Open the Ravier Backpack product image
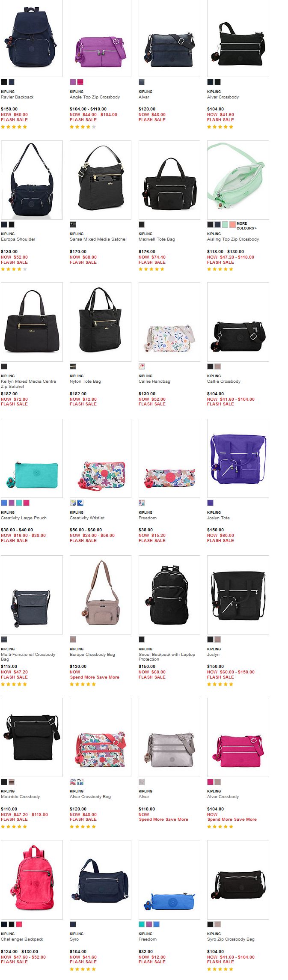The height and width of the screenshot is (980, 288). pos(32,38)
